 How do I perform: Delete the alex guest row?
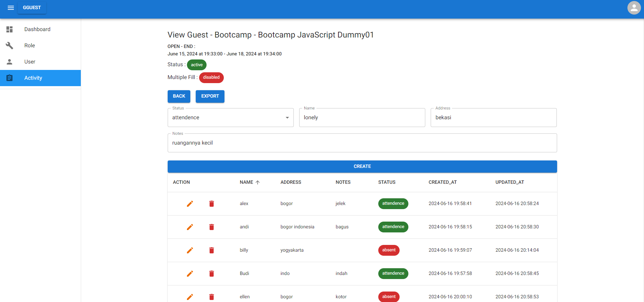point(212,204)
